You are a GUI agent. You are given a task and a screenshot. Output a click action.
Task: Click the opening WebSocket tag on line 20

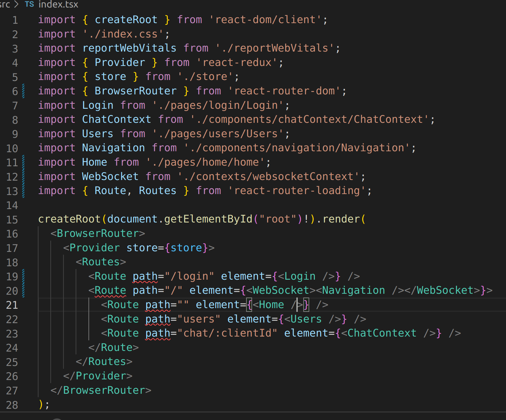(x=281, y=290)
